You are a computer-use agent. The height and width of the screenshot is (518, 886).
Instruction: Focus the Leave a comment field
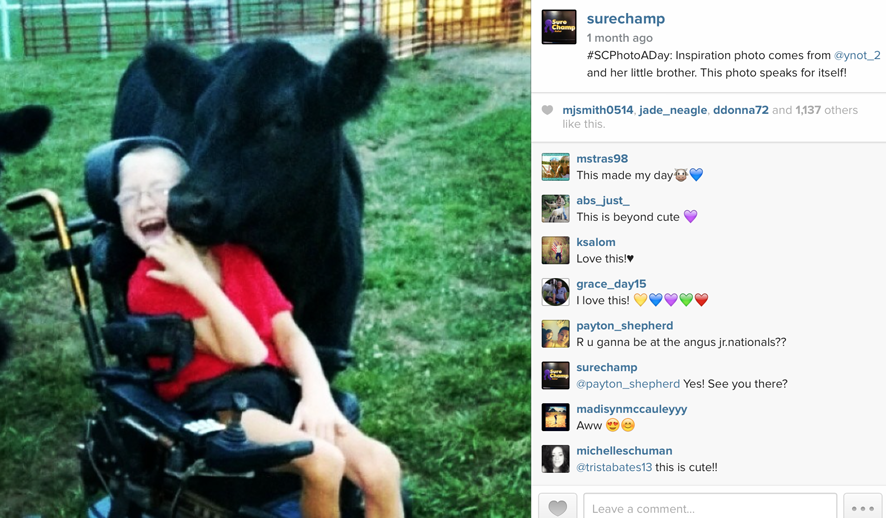[710, 507]
